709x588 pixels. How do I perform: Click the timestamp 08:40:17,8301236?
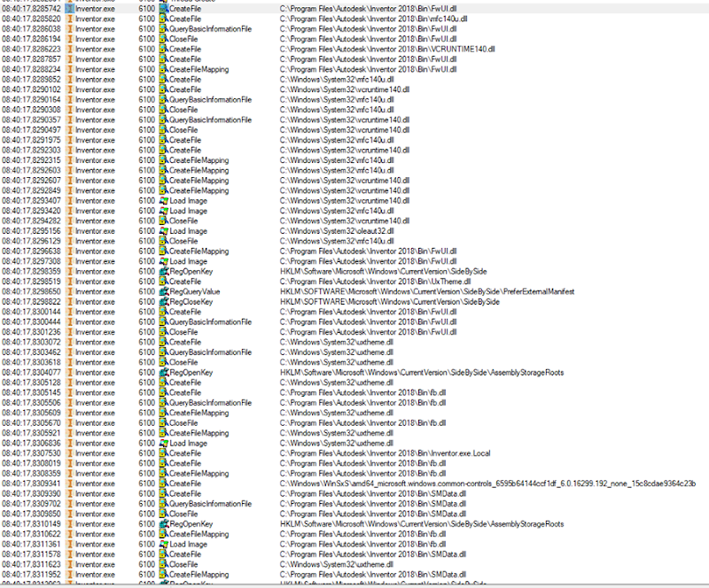31,332
